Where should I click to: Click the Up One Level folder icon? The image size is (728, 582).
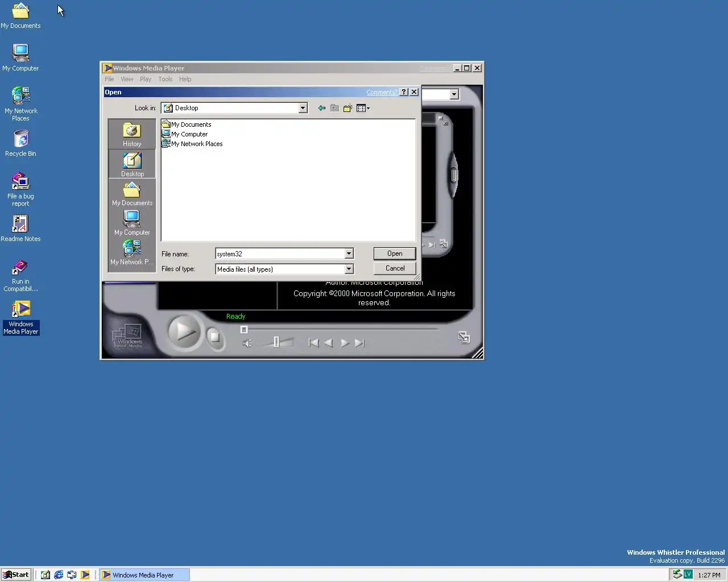334,108
